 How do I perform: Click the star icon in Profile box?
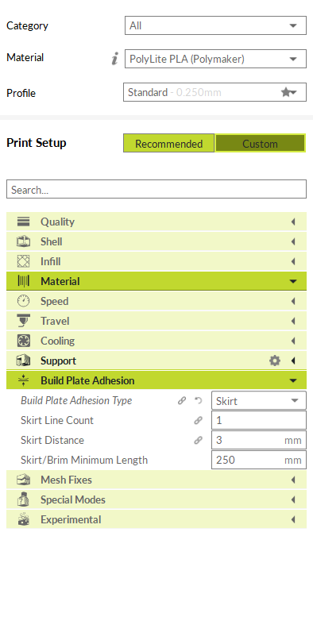pyautogui.click(x=286, y=92)
